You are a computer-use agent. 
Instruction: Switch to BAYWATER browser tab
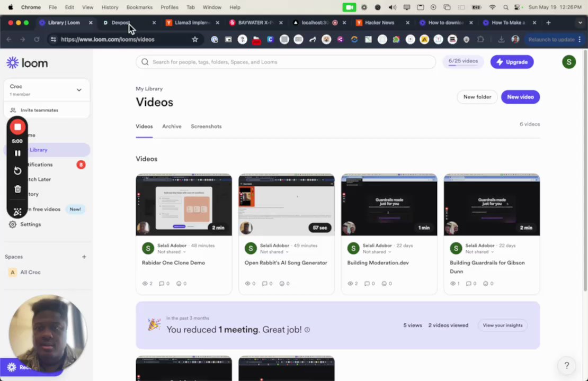click(x=255, y=23)
